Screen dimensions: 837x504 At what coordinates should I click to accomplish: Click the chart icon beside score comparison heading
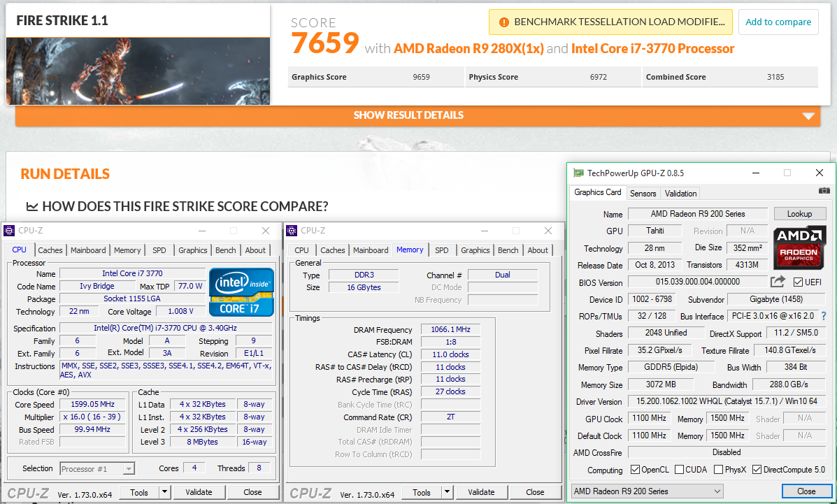(32, 206)
